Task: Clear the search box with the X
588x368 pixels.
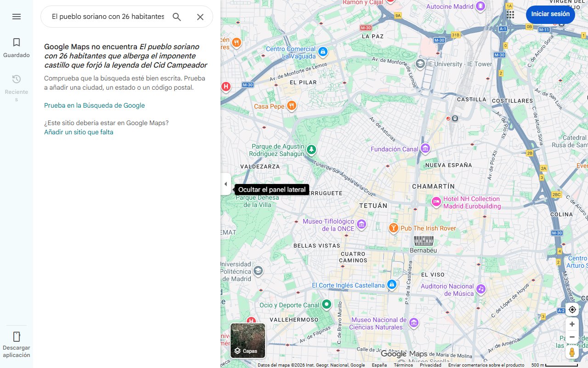Action: pyautogui.click(x=200, y=17)
